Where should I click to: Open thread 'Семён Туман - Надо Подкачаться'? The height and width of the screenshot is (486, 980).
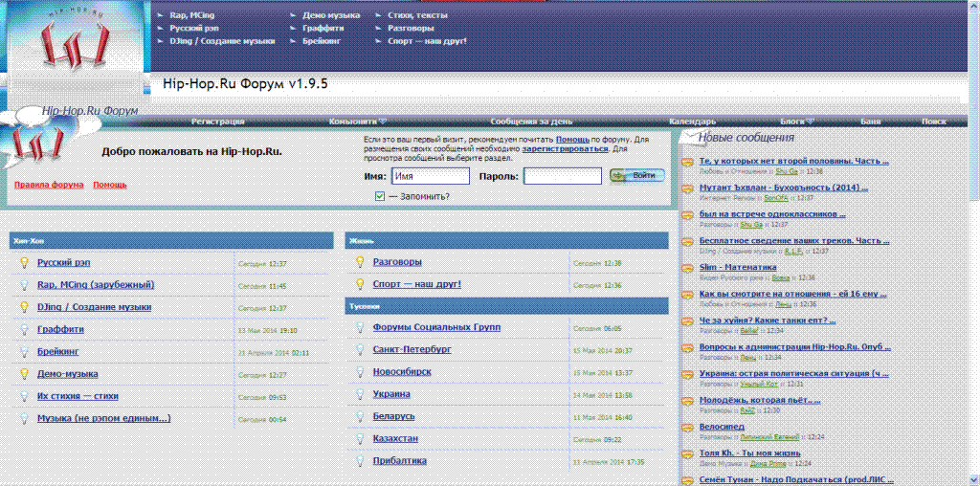(x=794, y=479)
